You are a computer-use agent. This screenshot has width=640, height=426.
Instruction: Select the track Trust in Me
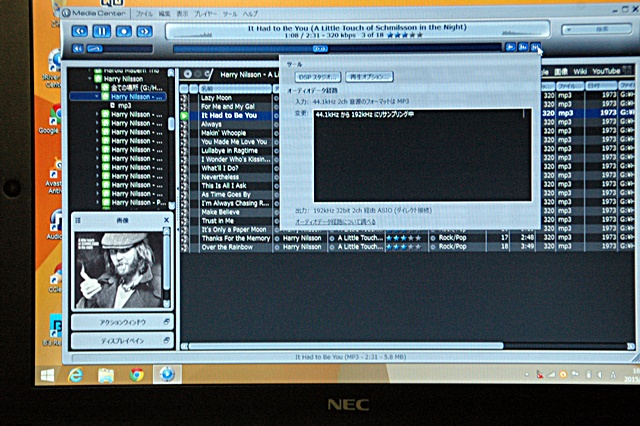pyautogui.click(x=218, y=221)
